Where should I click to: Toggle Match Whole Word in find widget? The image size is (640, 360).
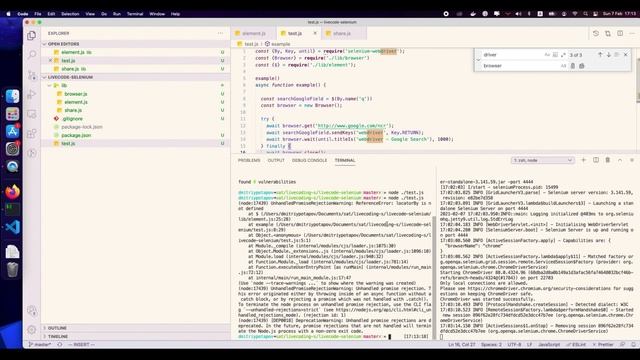pos(555,55)
